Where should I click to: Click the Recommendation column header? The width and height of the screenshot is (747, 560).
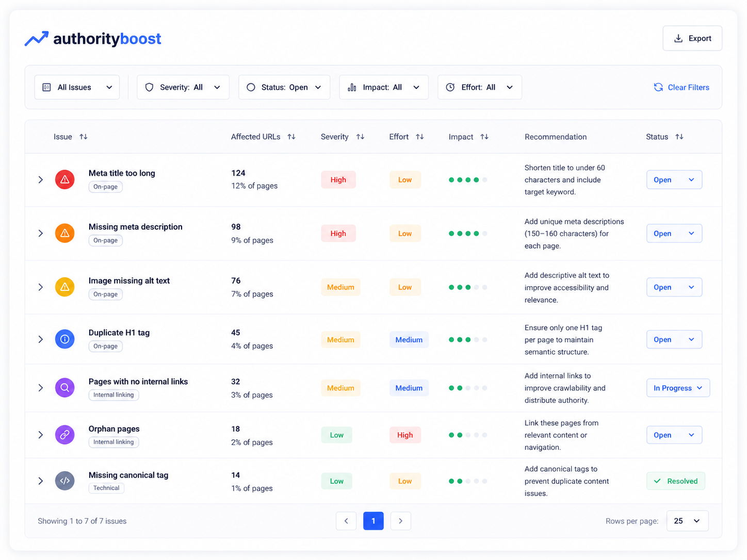[x=556, y=137]
